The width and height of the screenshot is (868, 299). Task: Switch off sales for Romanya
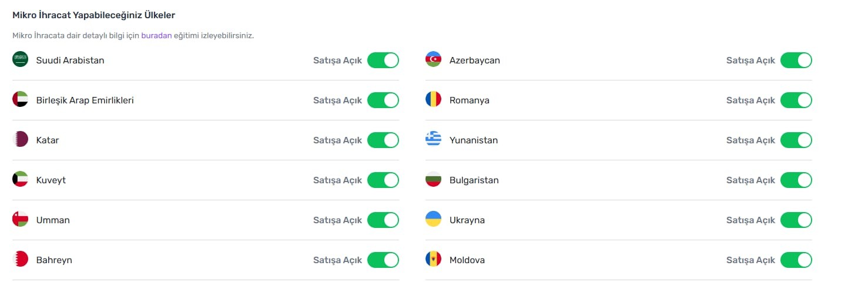[796, 100]
